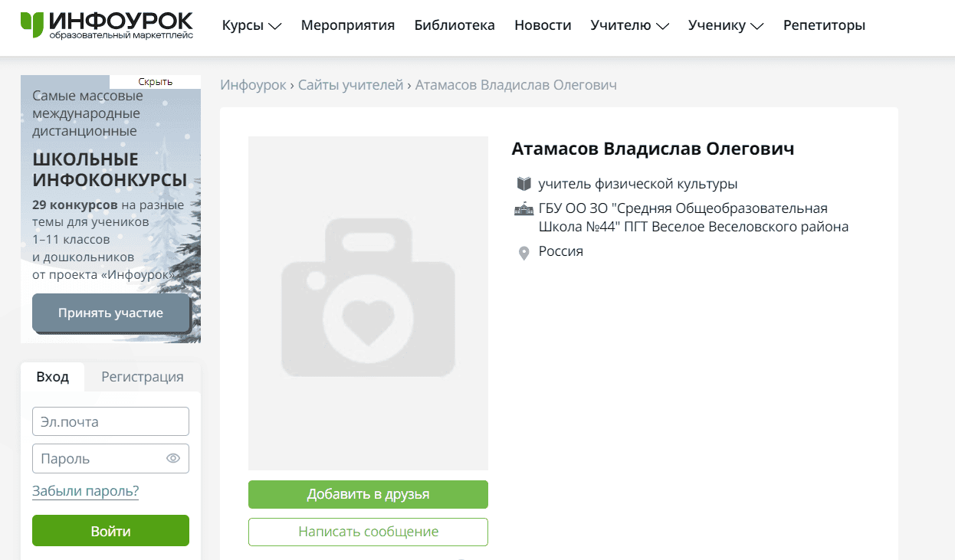955x560 pixels.
Task: Click the Забыли пароль? link
Action: (85, 491)
